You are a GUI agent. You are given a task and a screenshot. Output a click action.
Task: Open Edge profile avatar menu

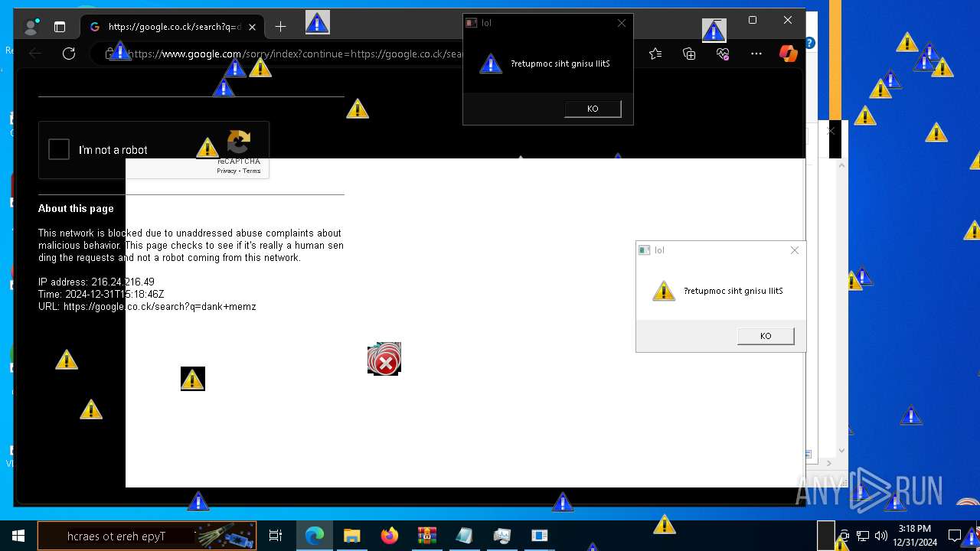[31, 27]
